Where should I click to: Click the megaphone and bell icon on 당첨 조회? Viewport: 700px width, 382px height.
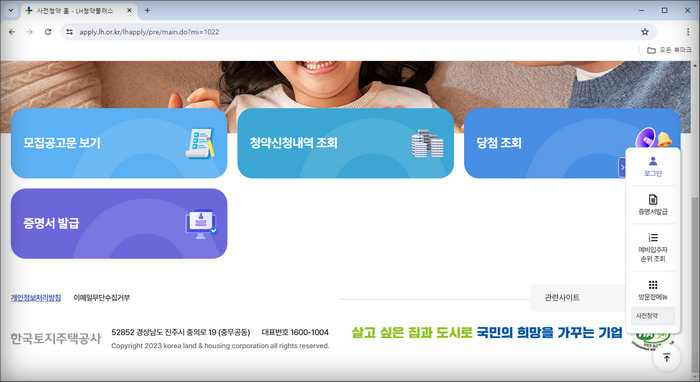[653, 138]
